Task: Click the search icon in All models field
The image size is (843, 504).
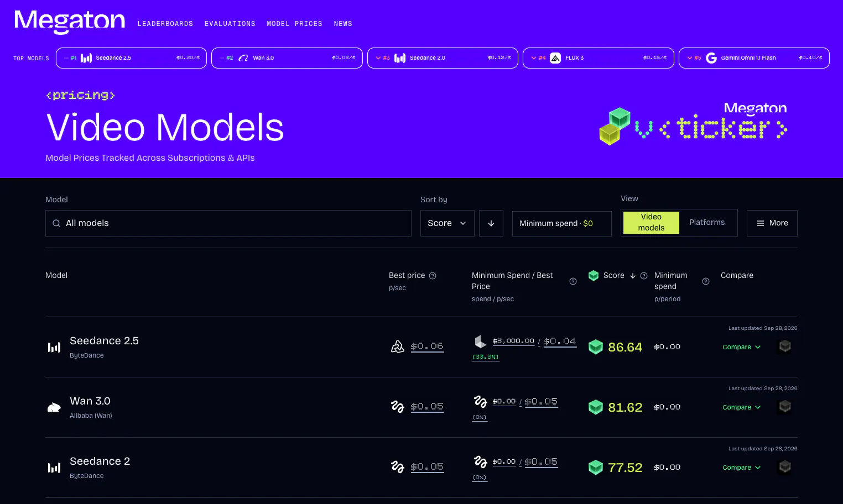Action: 56,223
